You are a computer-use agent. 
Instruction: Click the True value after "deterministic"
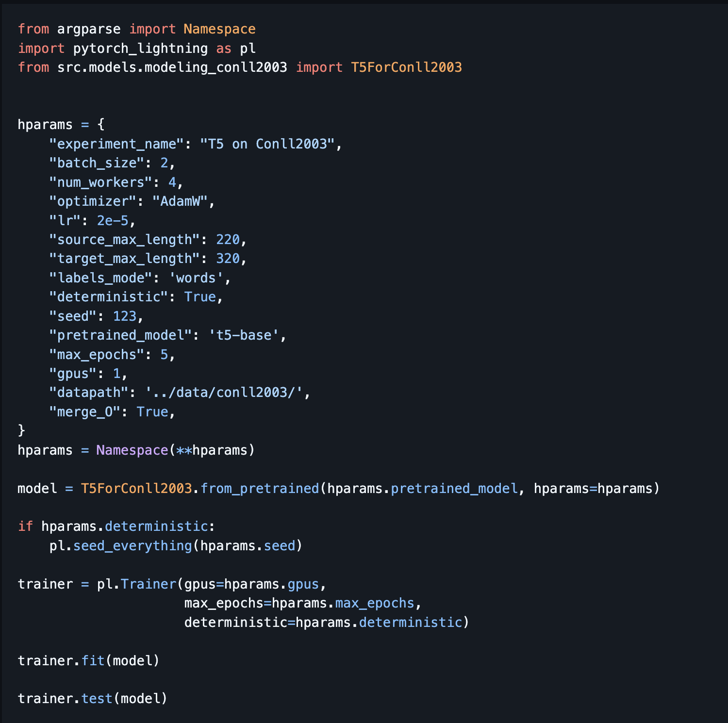(200, 297)
